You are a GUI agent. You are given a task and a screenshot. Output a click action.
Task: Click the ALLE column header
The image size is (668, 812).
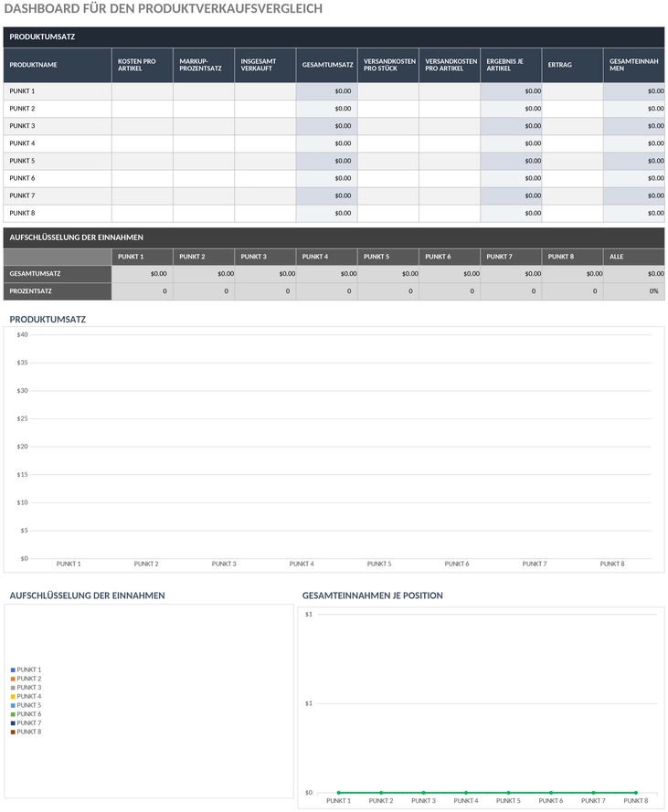coord(634,257)
